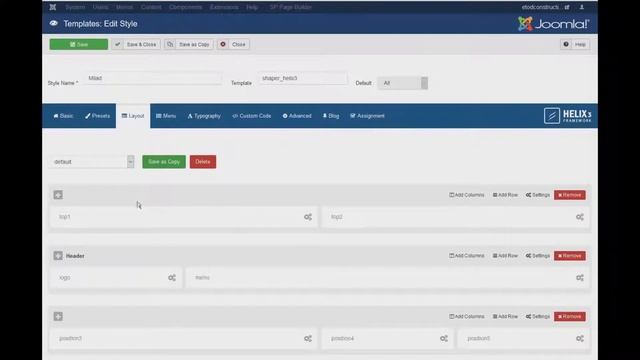Click toolbar Save as Copy button

(x=189, y=44)
